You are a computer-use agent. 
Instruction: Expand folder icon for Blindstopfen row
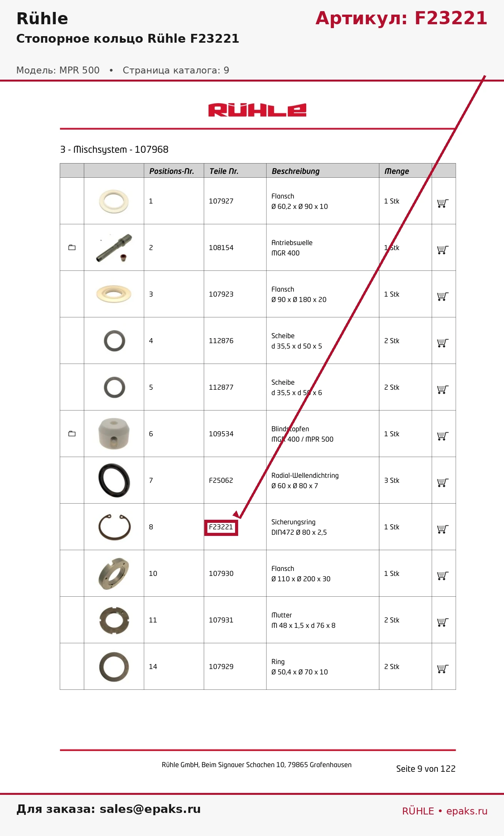click(72, 434)
